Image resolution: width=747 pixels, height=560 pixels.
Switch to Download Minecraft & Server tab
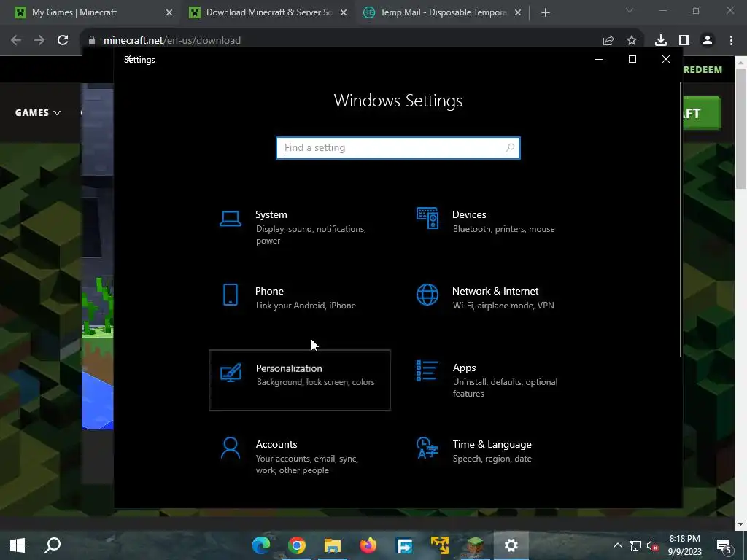268,12
